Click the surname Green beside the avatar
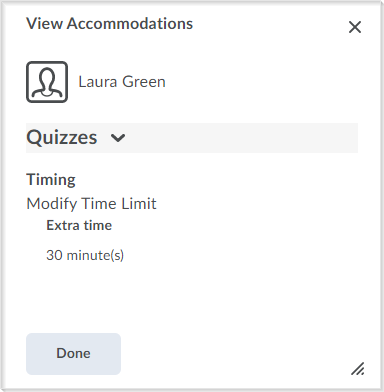 [x=144, y=82]
